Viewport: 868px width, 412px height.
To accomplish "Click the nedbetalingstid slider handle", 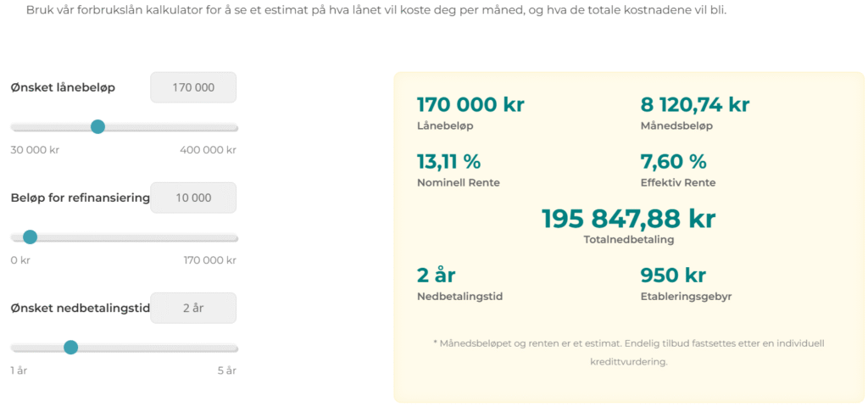I will pyautogui.click(x=70, y=348).
